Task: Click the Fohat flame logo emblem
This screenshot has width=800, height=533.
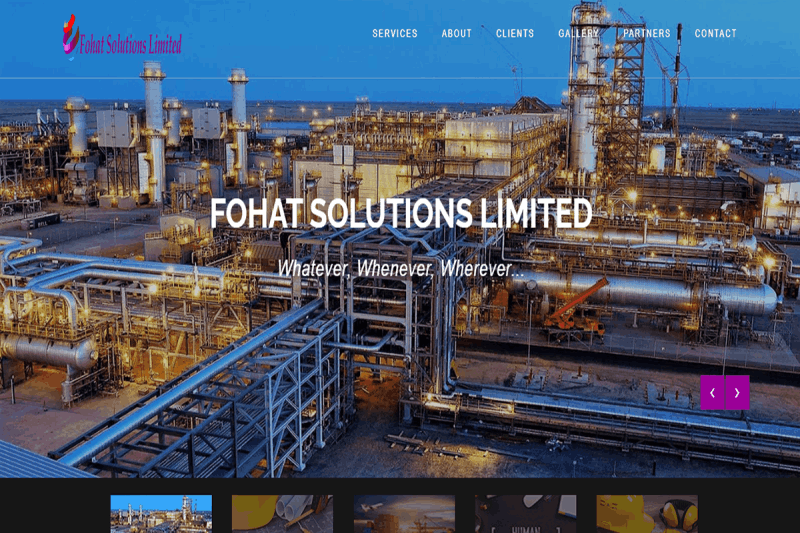Action: pyautogui.click(x=70, y=35)
